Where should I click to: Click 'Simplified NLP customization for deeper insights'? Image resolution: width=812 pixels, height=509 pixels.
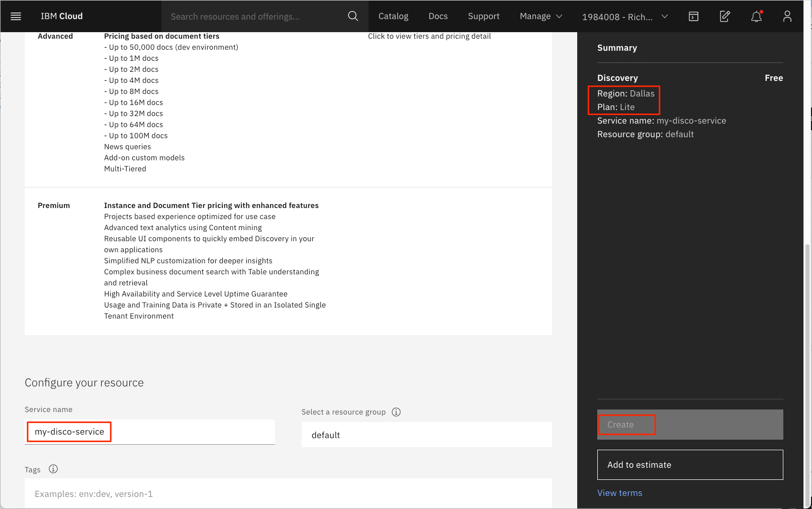[x=188, y=261]
